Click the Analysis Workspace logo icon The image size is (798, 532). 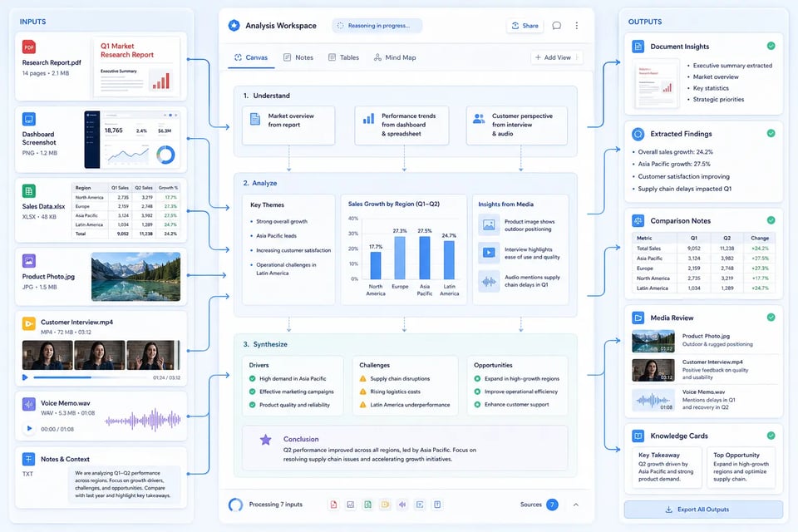pyautogui.click(x=234, y=26)
